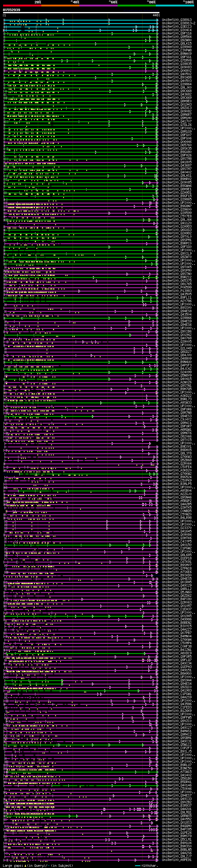Select label UniRef100_B3M937
Image resolution: width=197 pixels, height=868 pixels.
(177, 805)
